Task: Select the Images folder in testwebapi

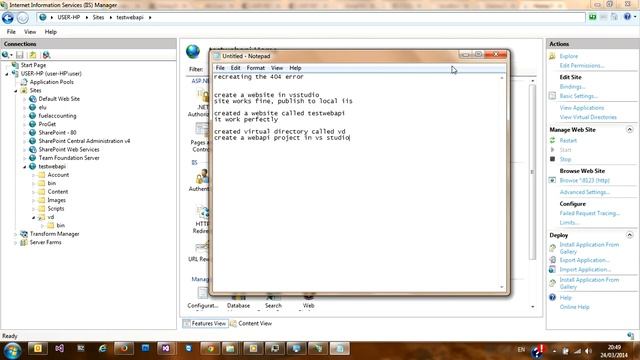Action: click(x=56, y=200)
